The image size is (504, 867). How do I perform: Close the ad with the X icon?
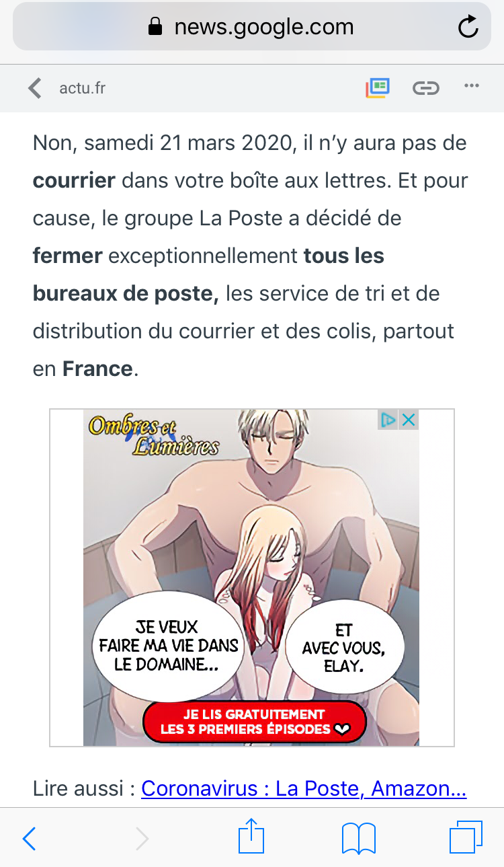[x=408, y=420]
